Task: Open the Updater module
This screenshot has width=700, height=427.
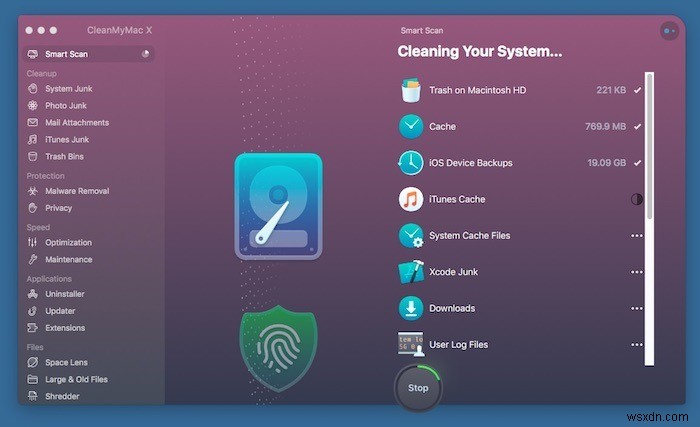Action: [60, 310]
